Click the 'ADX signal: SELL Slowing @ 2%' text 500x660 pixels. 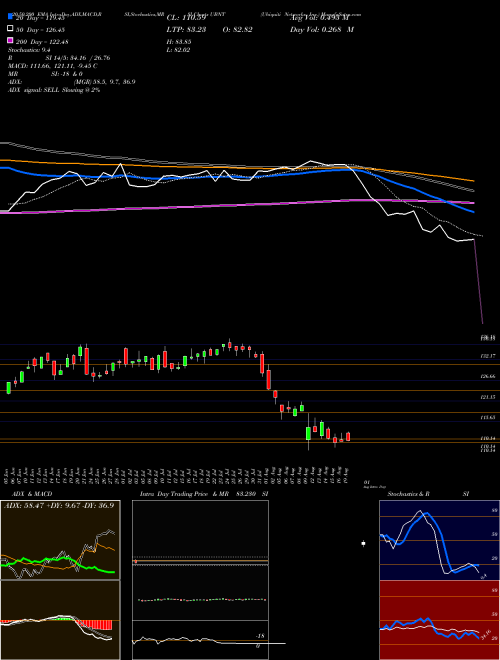click(54, 90)
